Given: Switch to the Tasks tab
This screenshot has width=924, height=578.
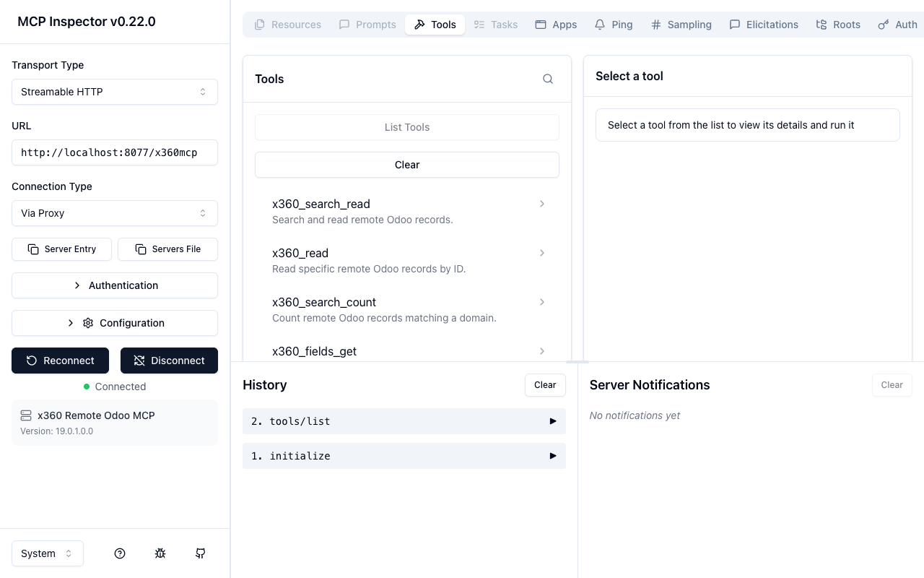Looking at the screenshot, I should pyautogui.click(x=496, y=25).
